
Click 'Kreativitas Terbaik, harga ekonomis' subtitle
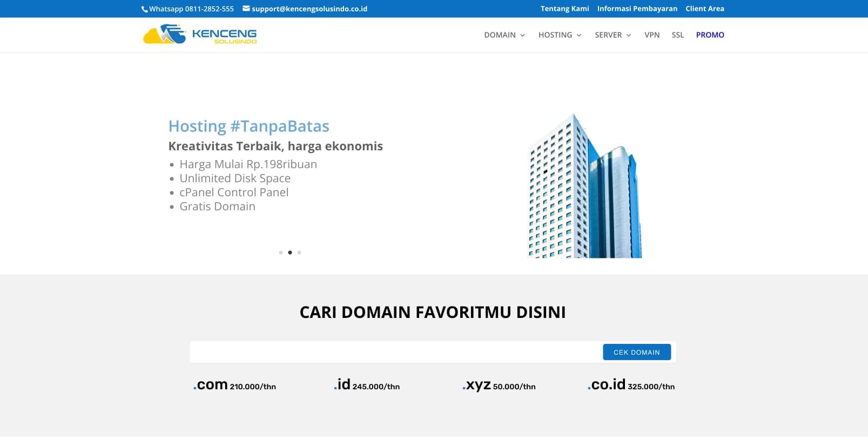coord(275,146)
